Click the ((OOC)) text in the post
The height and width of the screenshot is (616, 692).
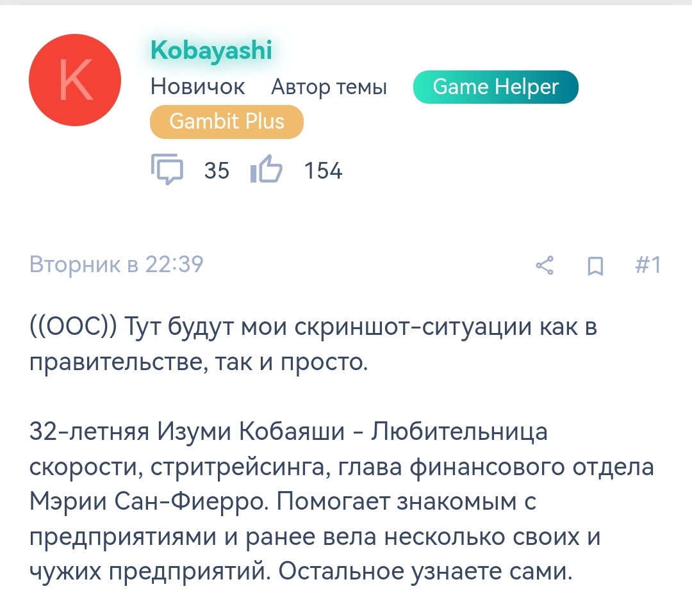point(73,327)
